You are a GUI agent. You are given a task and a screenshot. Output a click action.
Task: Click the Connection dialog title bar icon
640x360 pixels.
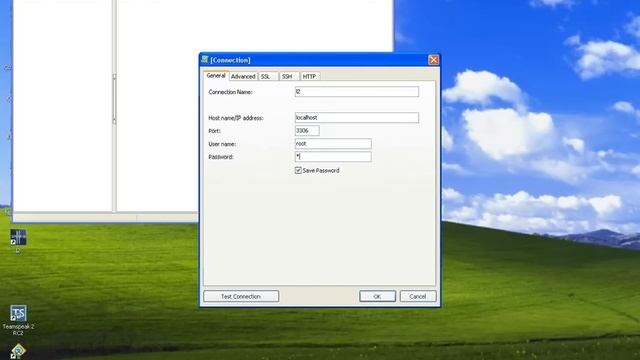tap(205, 60)
